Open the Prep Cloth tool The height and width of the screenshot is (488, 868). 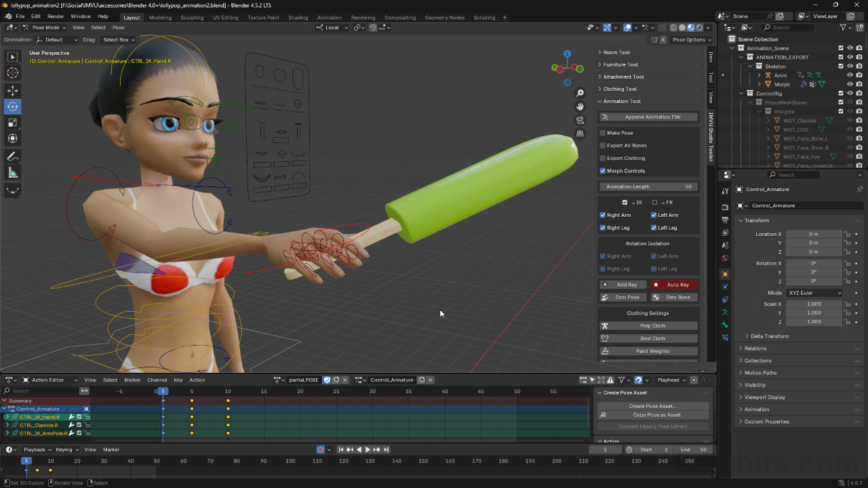tap(648, 325)
